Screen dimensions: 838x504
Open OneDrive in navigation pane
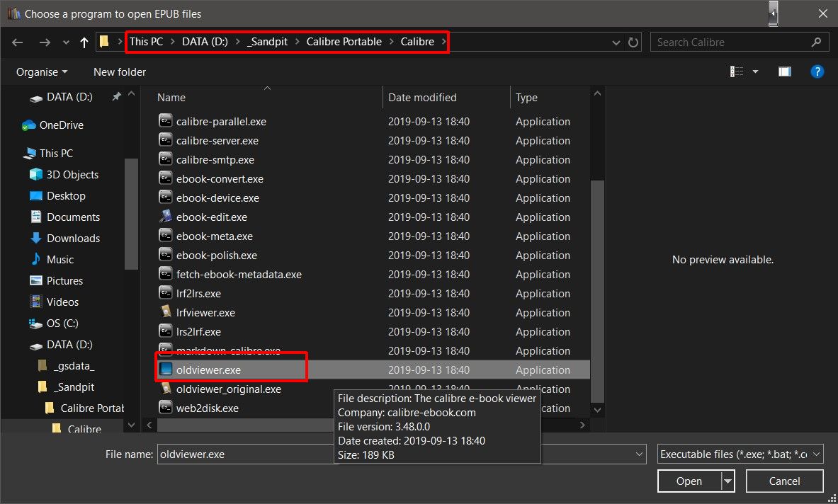pyautogui.click(x=62, y=125)
